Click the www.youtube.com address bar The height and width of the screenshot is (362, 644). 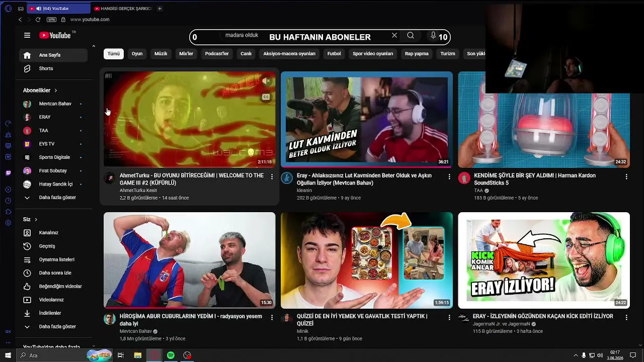click(x=90, y=20)
